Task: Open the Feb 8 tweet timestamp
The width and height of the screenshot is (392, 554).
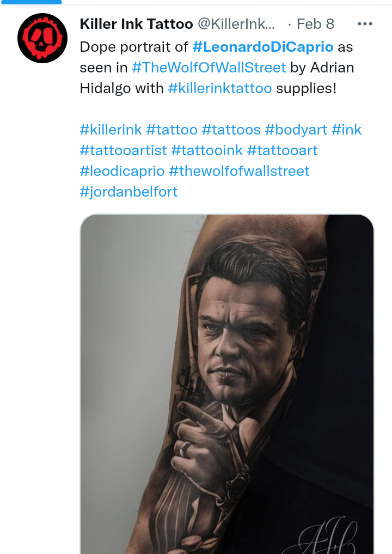Action: (315, 24)
